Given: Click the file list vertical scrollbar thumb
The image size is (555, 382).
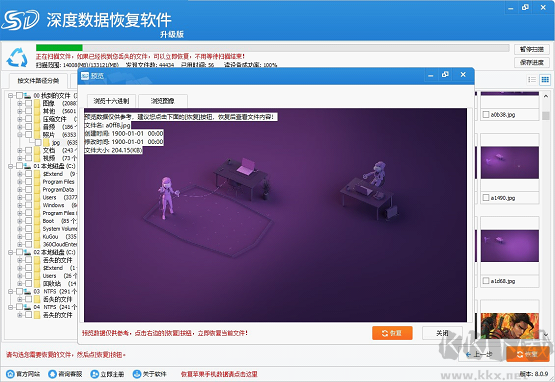Looking at the screenshot, I should point(546,115).
